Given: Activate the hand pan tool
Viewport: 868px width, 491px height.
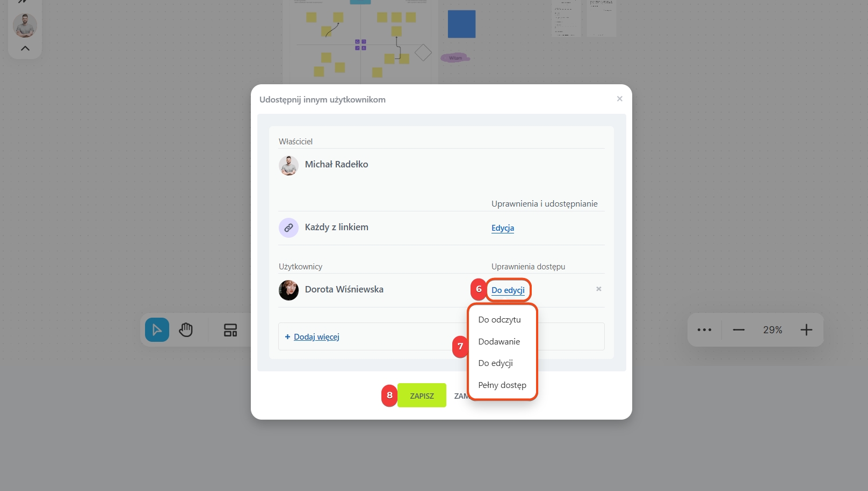Looking at the screenshot, I should click(x=186, y=329).
